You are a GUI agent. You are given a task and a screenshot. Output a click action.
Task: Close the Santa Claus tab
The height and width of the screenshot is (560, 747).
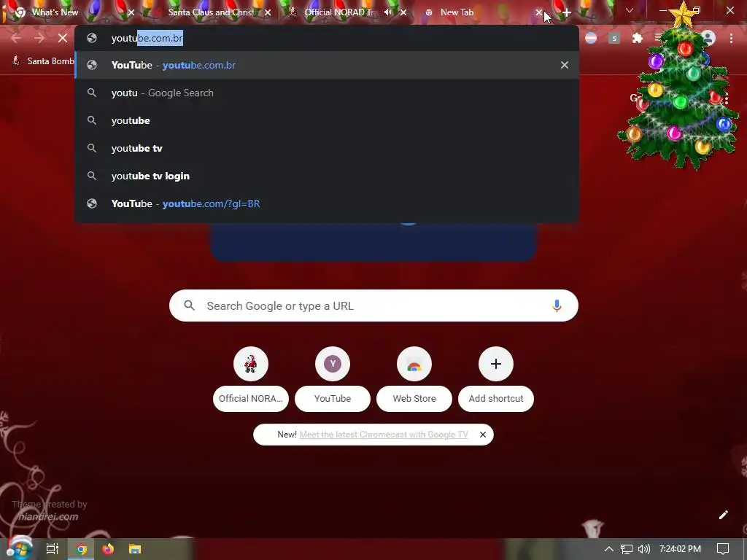268,13
